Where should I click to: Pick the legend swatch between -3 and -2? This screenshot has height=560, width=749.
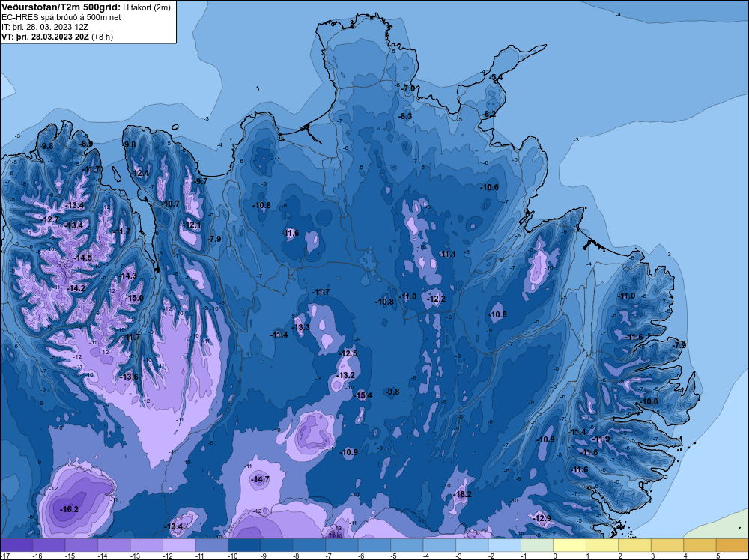coord(472,545)
